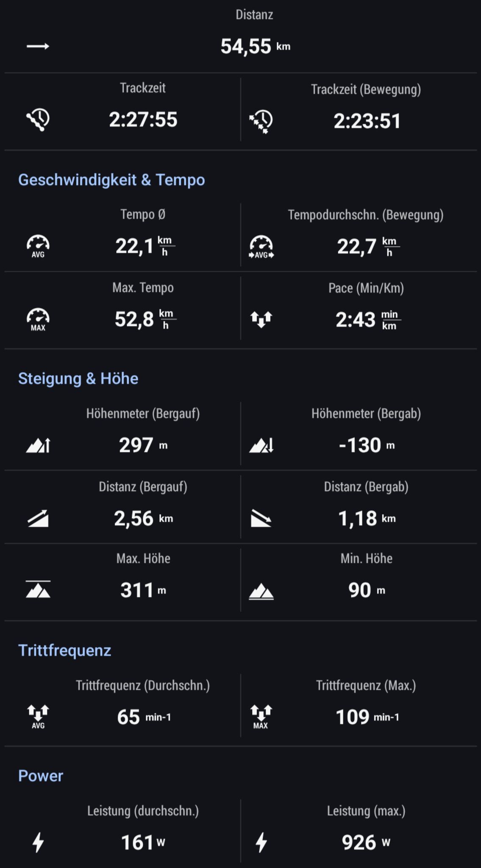Screen dimensions: 481x868
Task: Tap the Max. Höhe peak icon
Action: pyautogui.click(x=38, y=589)
